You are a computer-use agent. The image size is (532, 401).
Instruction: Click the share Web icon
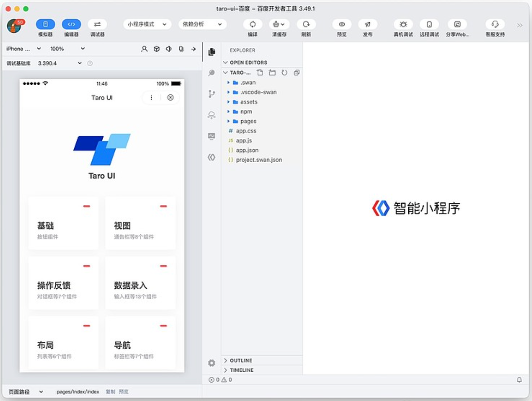[x=457, y=24]
